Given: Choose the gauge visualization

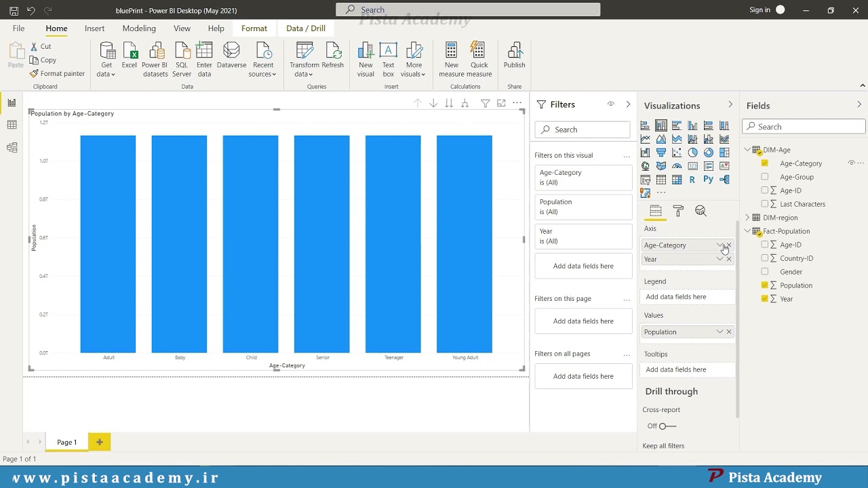Looking at the screenshot, I should [x=677, y=166].
